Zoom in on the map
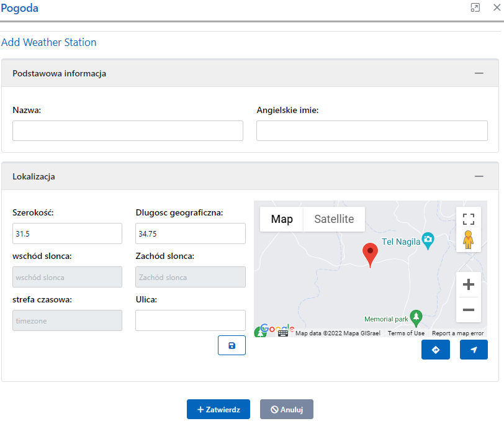 click(469, 285)
